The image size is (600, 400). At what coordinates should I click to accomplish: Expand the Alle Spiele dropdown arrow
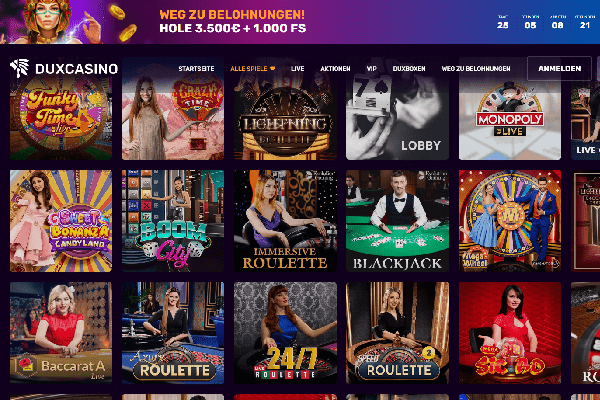tap(272, 69)
